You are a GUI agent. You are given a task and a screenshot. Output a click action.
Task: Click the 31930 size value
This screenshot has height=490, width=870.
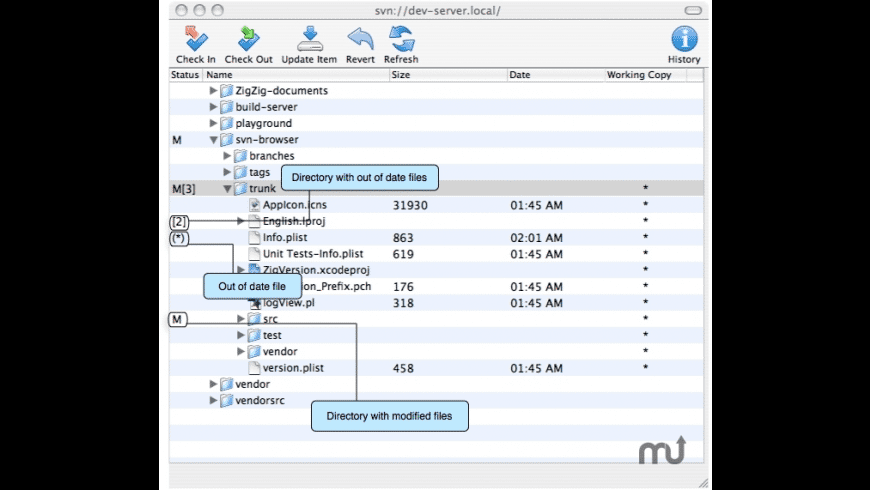point(410,205)
